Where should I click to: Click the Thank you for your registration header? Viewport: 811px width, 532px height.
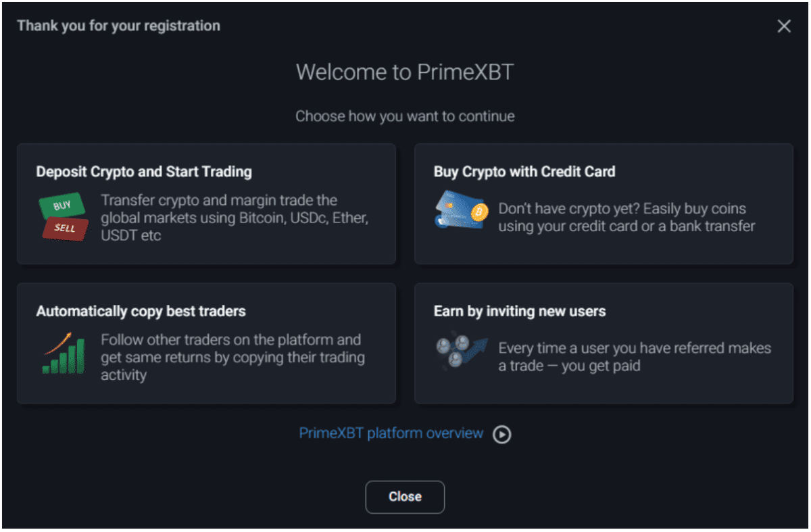tap(118, 26)
